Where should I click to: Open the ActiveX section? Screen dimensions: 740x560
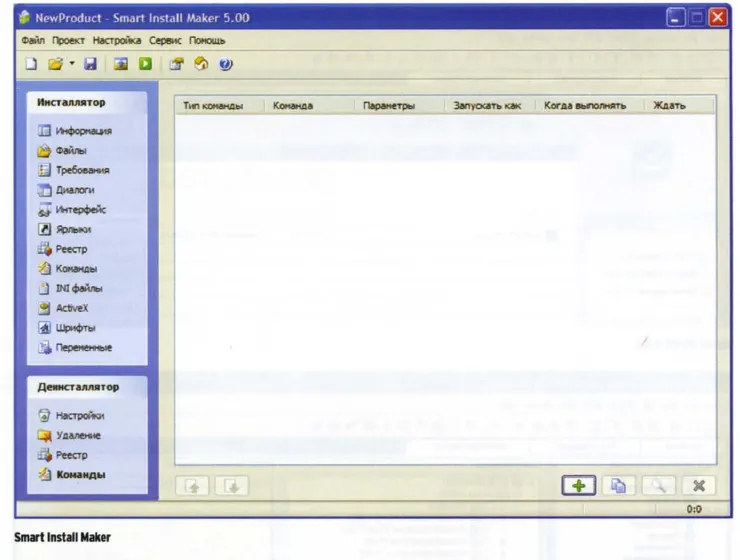72,308
